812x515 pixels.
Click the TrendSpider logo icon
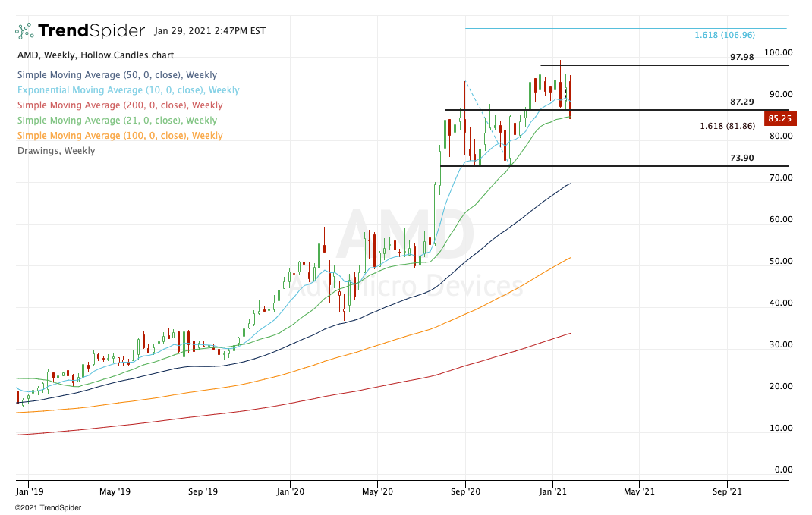[24, 31]
